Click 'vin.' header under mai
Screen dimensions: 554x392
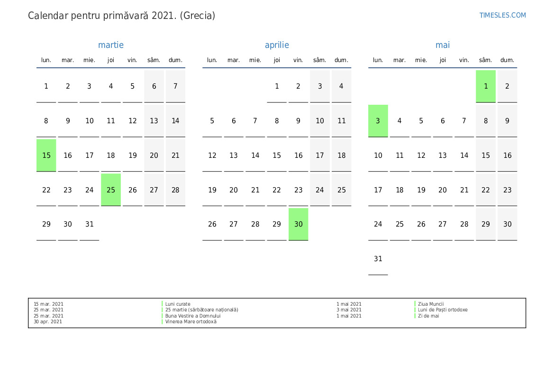464,60
